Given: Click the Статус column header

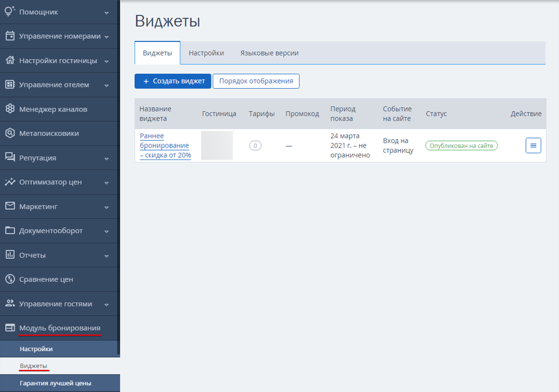Looking at the screenshot, I should [436, 114].
